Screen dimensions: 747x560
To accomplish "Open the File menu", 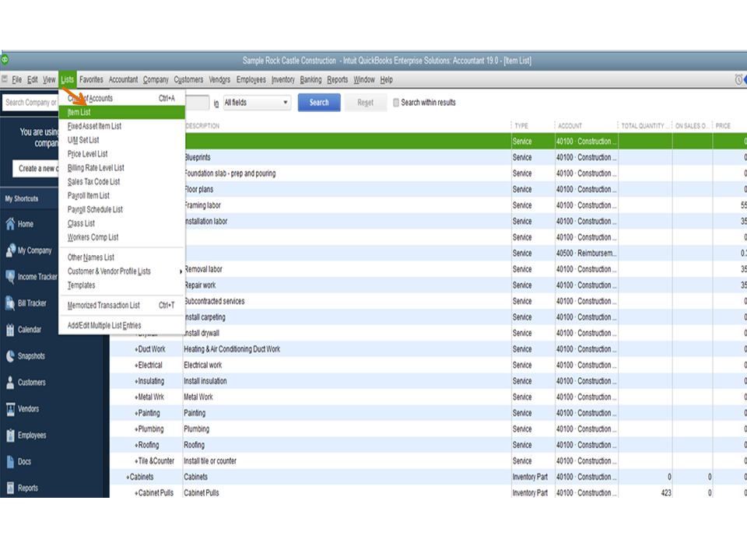I will [x=16, y=79].
